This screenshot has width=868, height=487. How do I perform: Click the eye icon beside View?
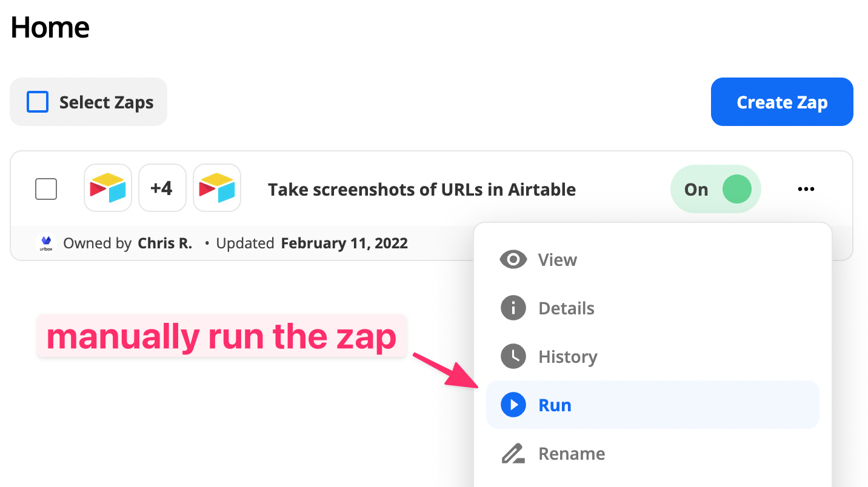point(513,260)
